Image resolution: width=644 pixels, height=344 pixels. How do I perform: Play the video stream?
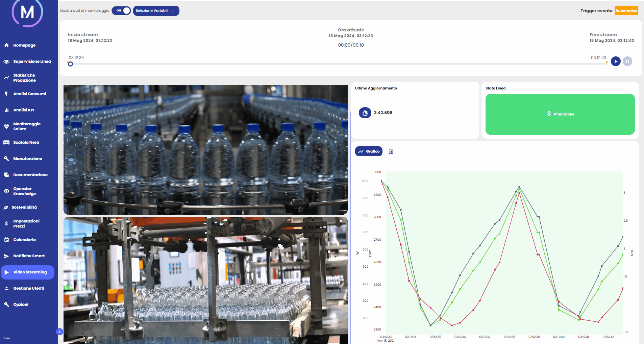click(616, 61)
